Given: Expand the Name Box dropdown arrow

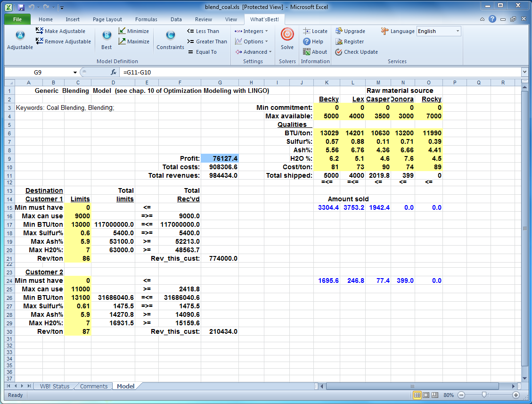Looking at the screenshot, I should (75, 73).
